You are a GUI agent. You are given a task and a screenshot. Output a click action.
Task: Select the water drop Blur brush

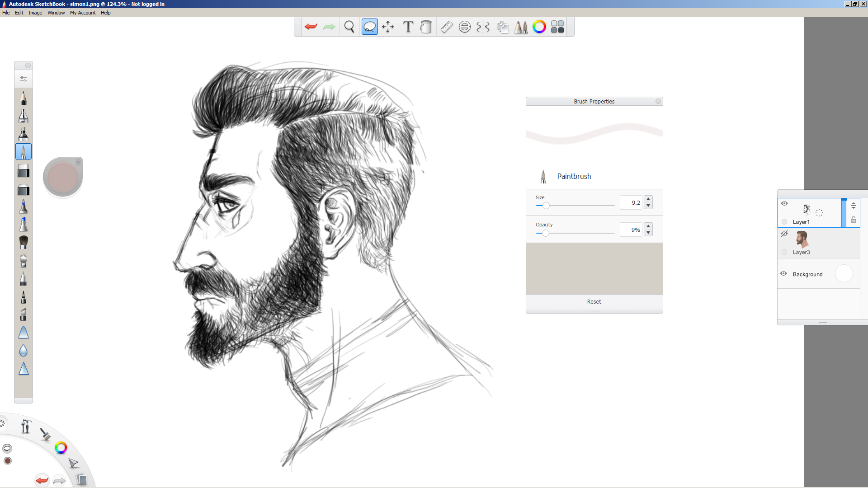24,351
